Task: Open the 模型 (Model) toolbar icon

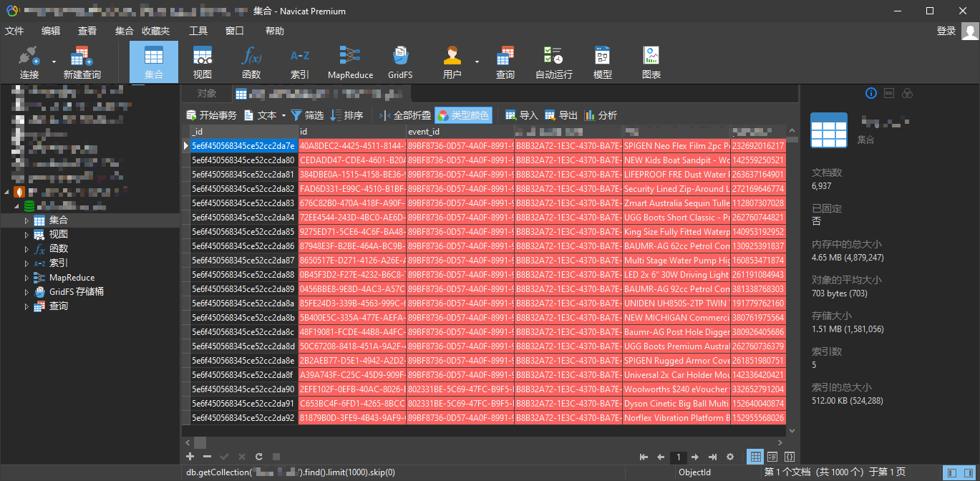Action: point(603,62)
